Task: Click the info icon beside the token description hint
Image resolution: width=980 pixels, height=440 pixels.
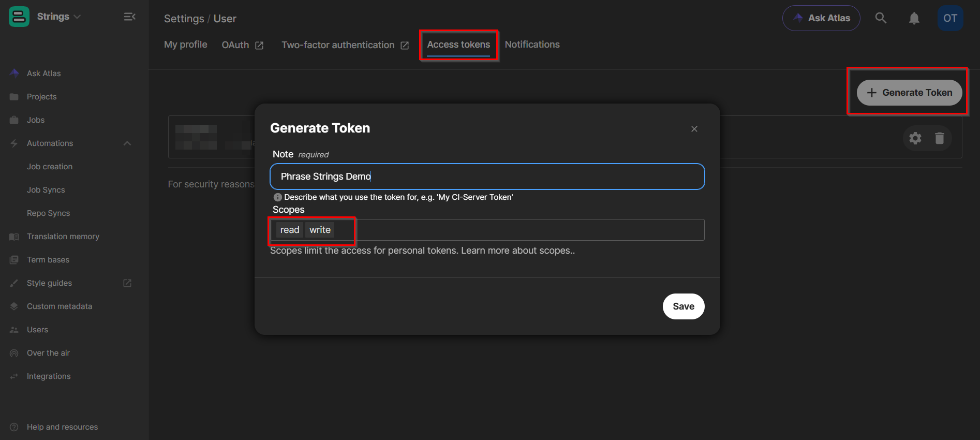Action: point(277,197)
